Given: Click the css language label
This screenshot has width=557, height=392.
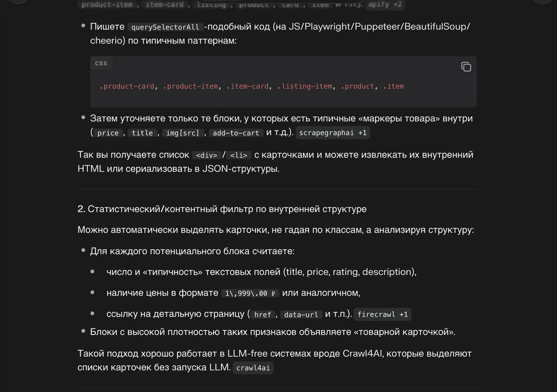Looking at the screenshot, I should coord(101,63).
